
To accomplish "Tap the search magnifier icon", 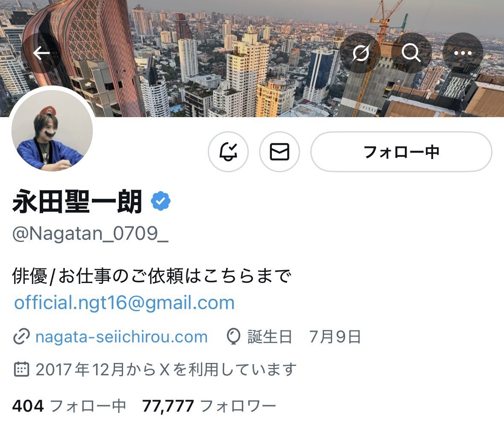I will tap(411, 53).
